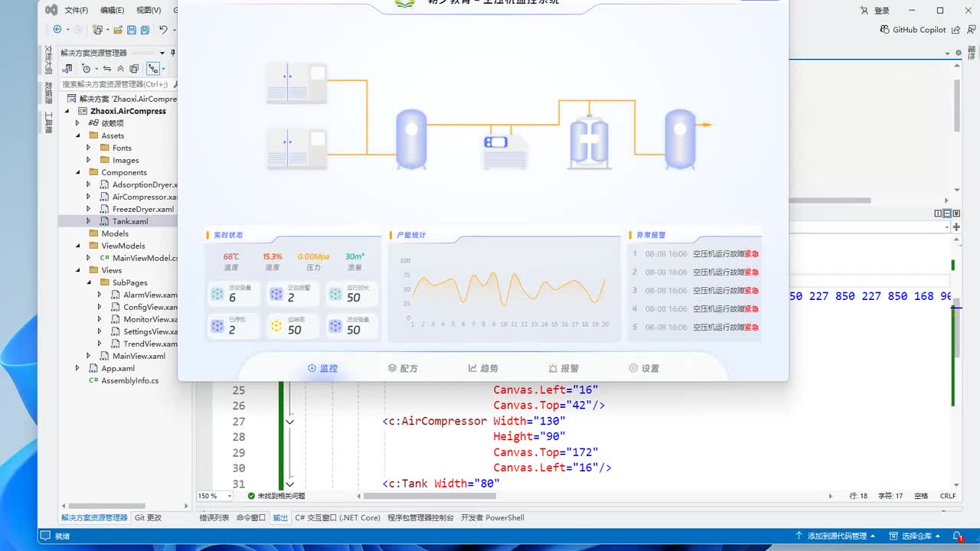Select AssemblyInfo.cs file

pyautogui.click(x=130, y=380)
